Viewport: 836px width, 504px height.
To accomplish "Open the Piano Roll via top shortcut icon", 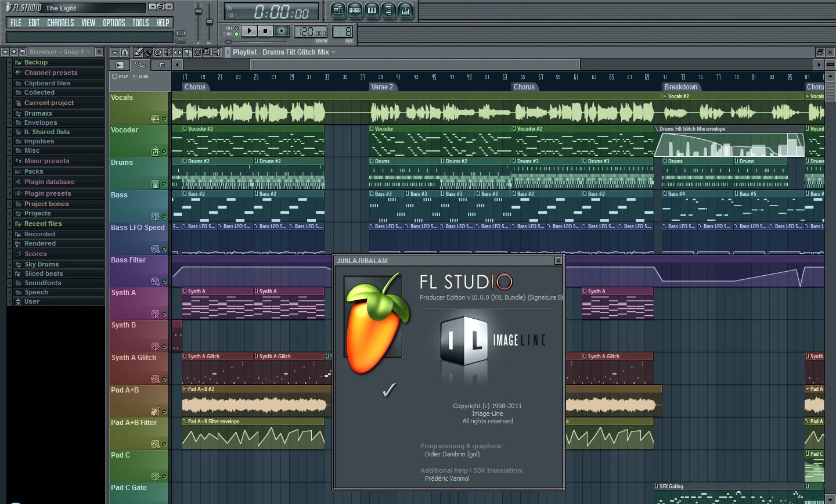I will (372, 10).
